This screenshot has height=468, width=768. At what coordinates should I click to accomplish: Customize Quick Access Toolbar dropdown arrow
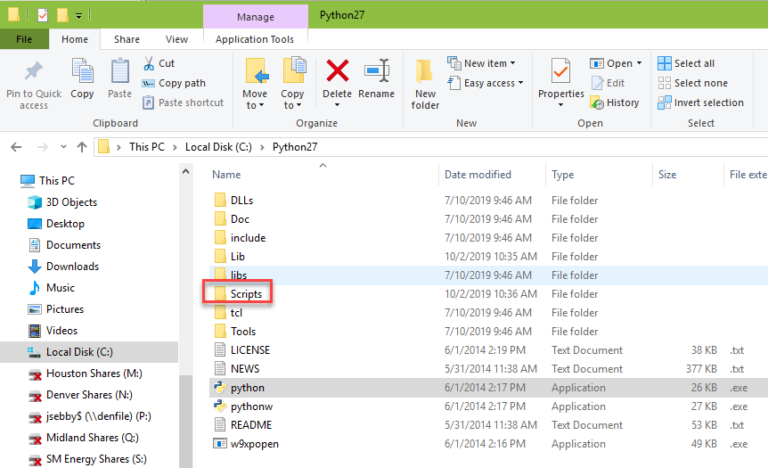click(78, 16)
